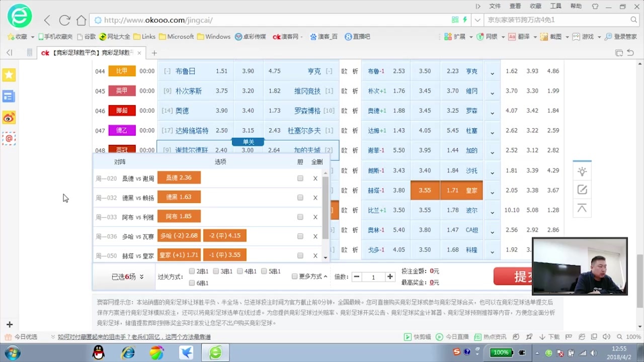644x362 pixels.
Task: Enable the 3串1 parlay checkbox
Action: tap(216, 271)
